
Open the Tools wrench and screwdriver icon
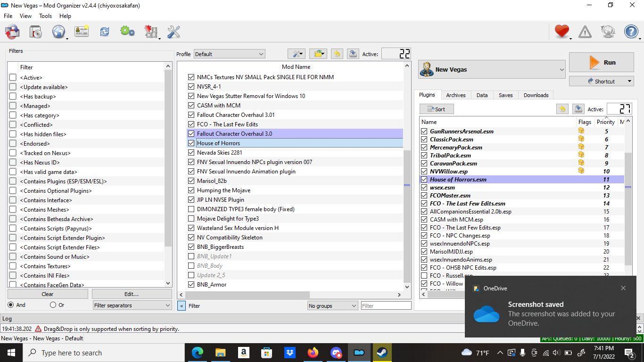pyautogui.click(x=173, y=32)
